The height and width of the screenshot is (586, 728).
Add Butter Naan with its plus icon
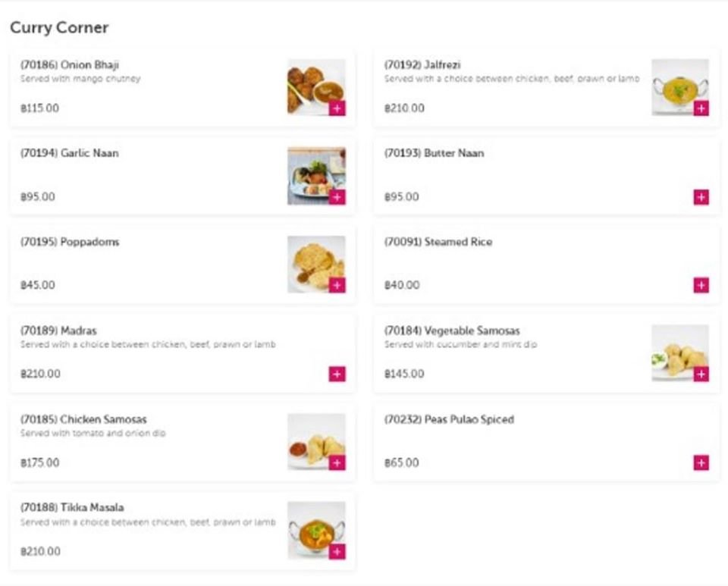pos(701,197)
